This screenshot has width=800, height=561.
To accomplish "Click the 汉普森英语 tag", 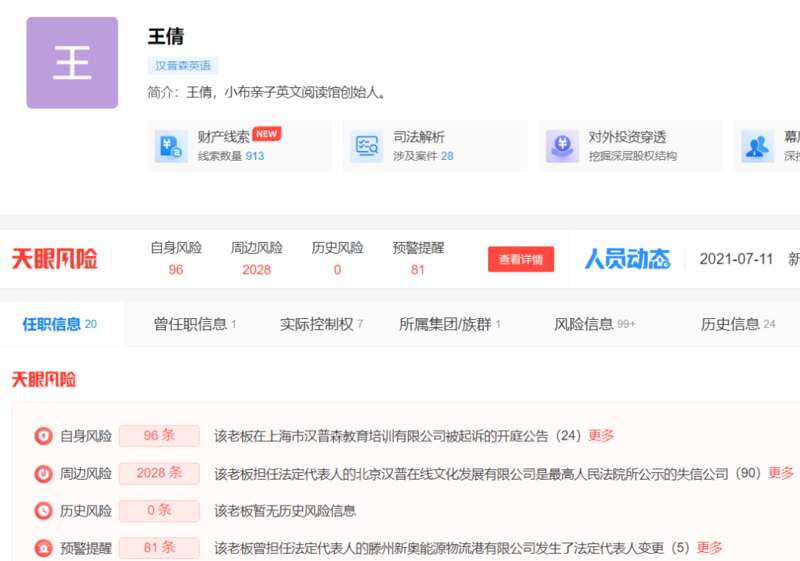I will coord(183,66).
